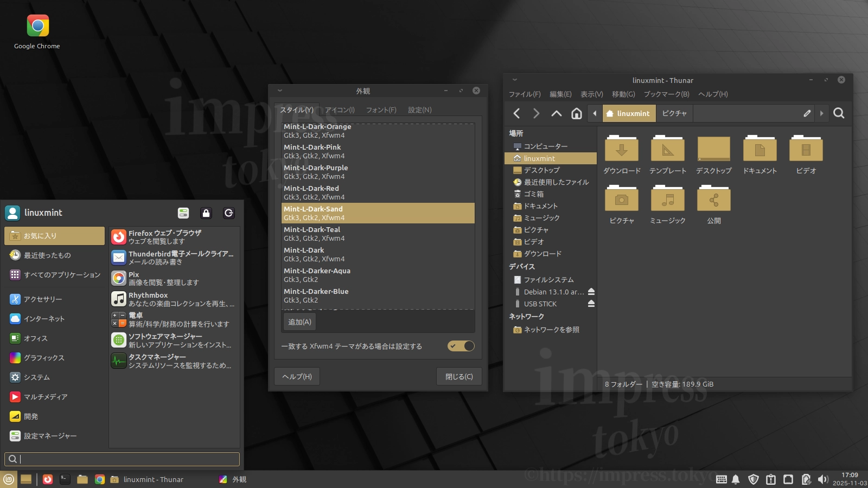Switch to フォント(F) tab
The height and width of the screenshot is (488, 868).
click(381, 110)
